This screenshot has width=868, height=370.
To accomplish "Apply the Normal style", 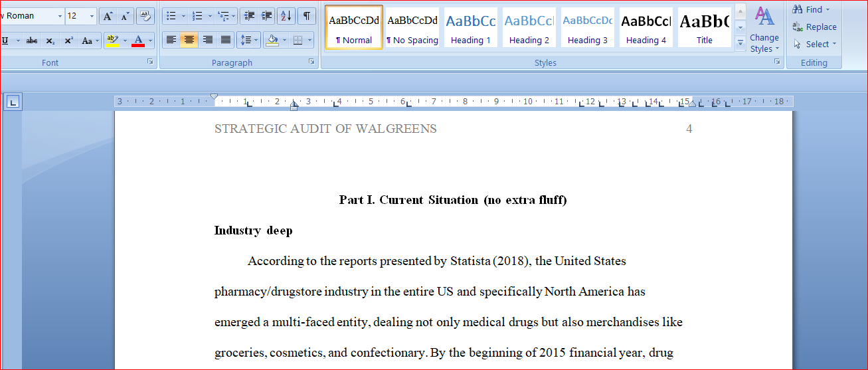I will (x=354, y=27).
